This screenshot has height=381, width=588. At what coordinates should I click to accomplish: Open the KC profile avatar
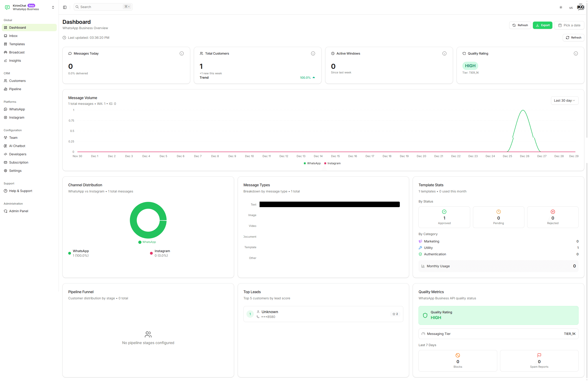click(580, 7)
